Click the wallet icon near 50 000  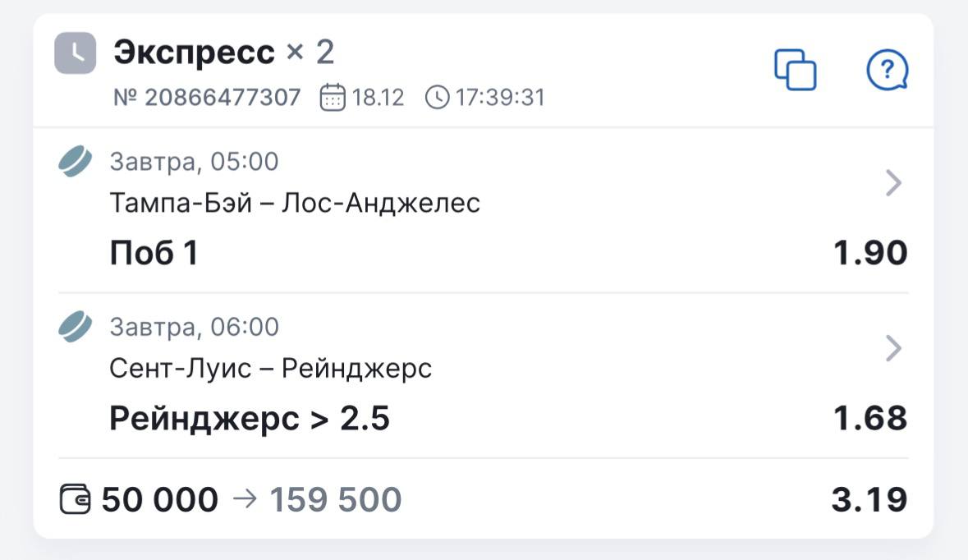tap(76, 499)
